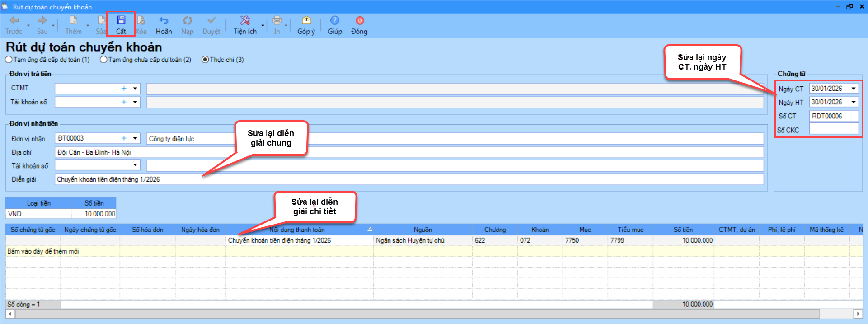This screenshot has width=868, height=324.
Task: Click the Ngày chứng từ gốc column header
Action: click(x=90, y=230)
